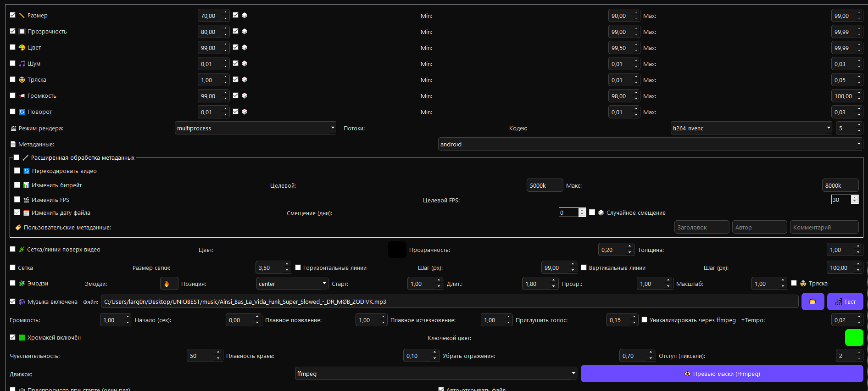The width and height of the screenshot is (868, 391).
Task: Click the Превью маски (FFmpeg) button
Action: pyautogui.click(x=722, y=374)
